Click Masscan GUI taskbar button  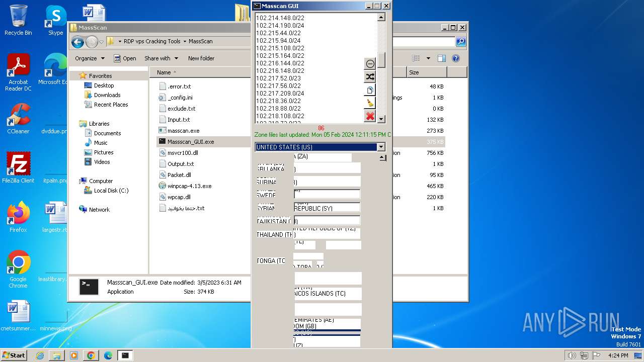tap(125, 355)
